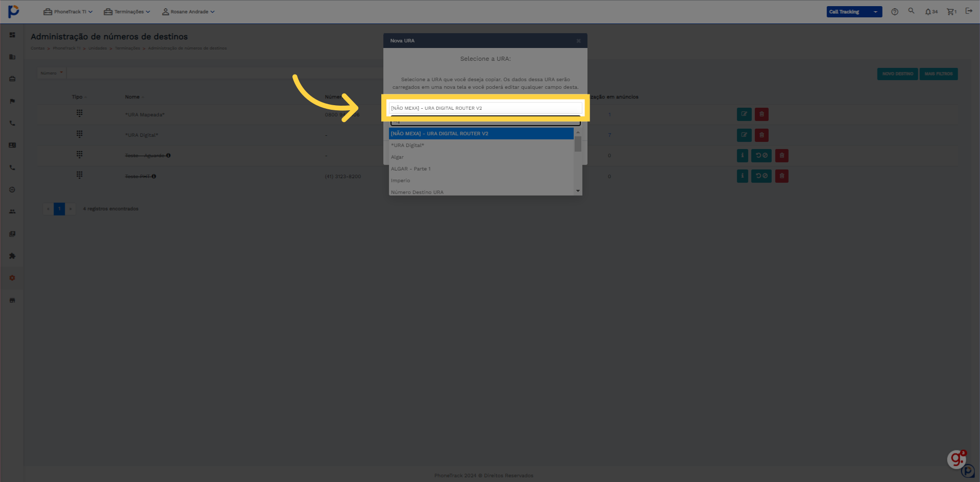Open the buildings icon in the sidebar
The image size is (980, 482).
pyautogui.click(x=12, y=57)
